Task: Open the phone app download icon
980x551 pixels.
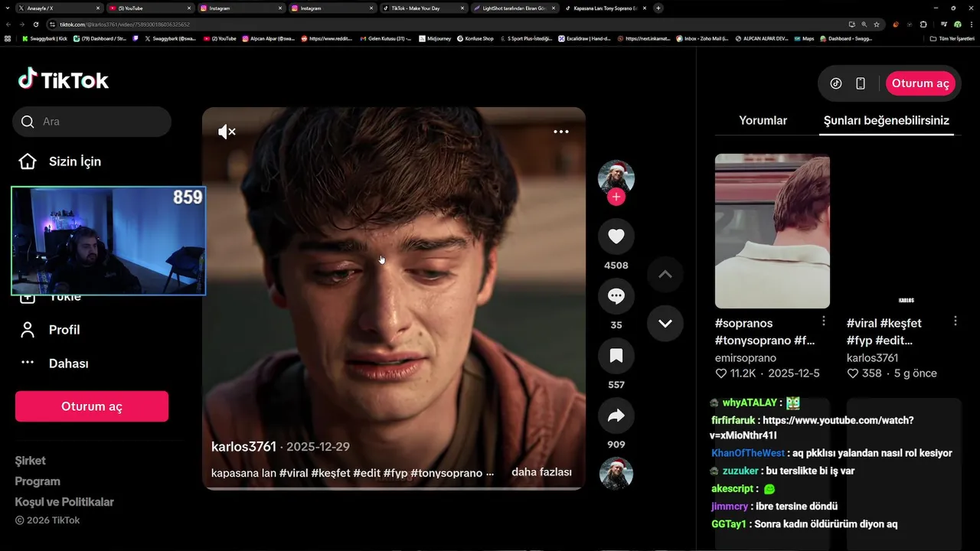Action: click(x=861, y=83)
